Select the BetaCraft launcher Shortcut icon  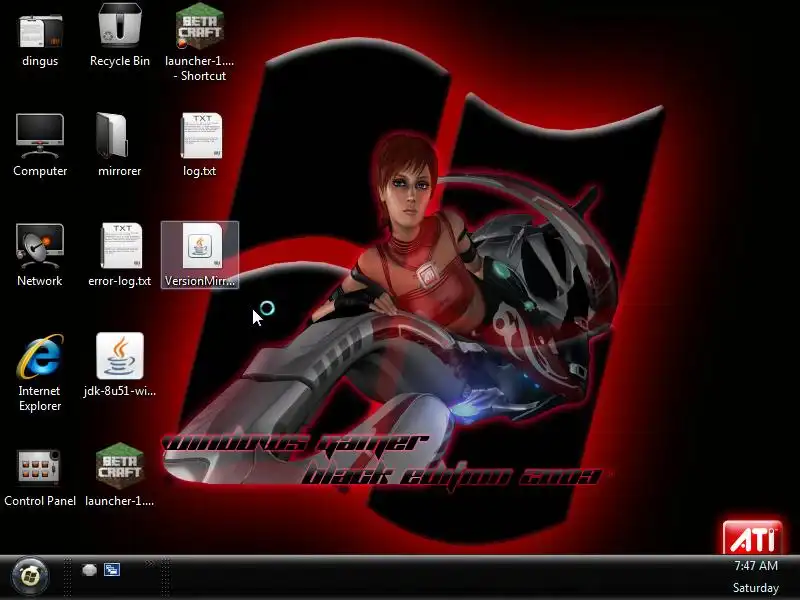click(199, 42)
